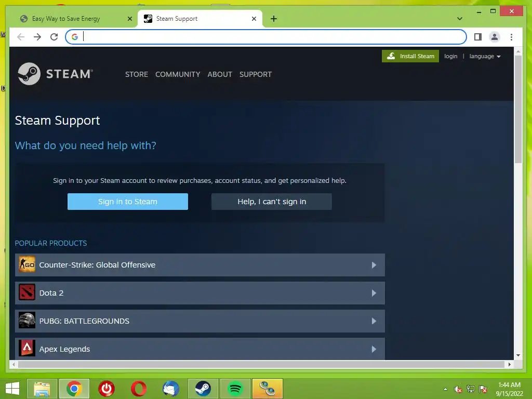Viewport: 532px width, 399px height.
Task: Open the ABOUT menu item
Action: point(220,74)
